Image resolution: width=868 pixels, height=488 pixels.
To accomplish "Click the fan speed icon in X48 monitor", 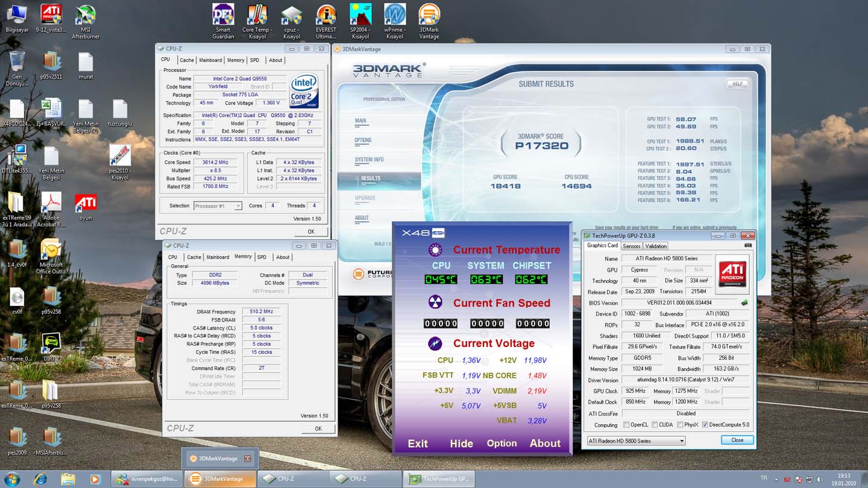I will (x=435, y=302).
